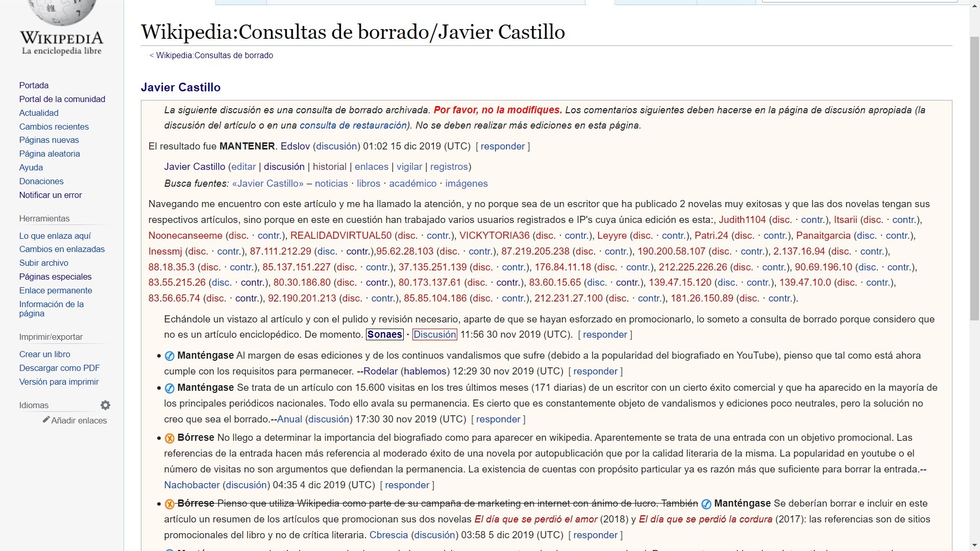980x551 pixels.
Task: Search imágenes sources
Action: (x=467, y=184)
